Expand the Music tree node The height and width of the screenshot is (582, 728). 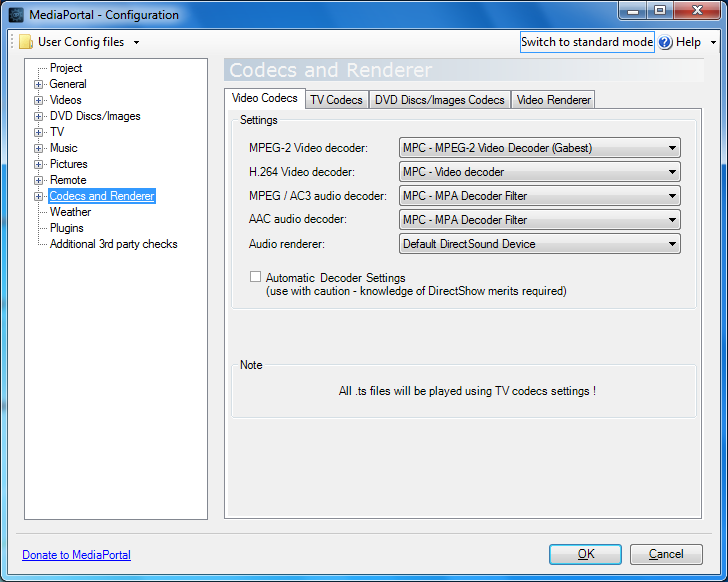click(39, 148)
